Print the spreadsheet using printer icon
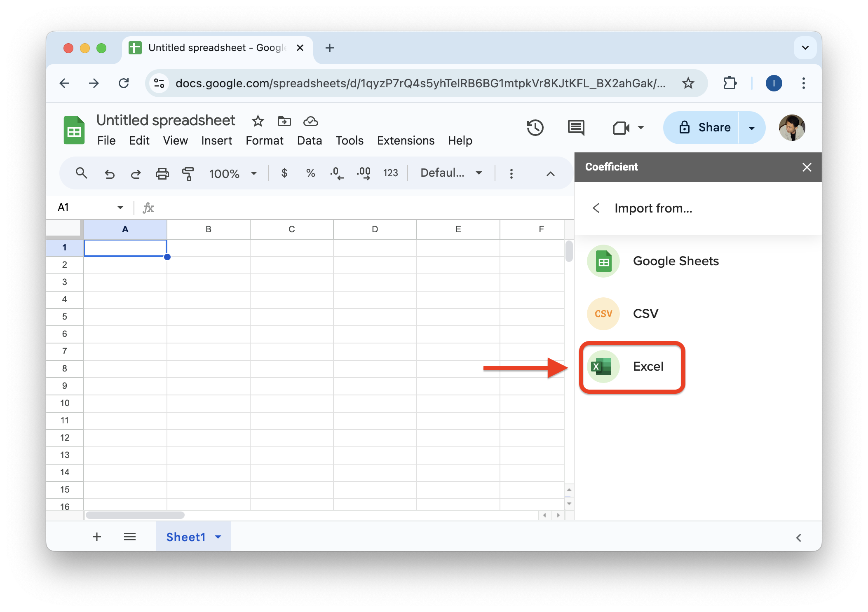868x612 pixels. (x=162, y=173)
